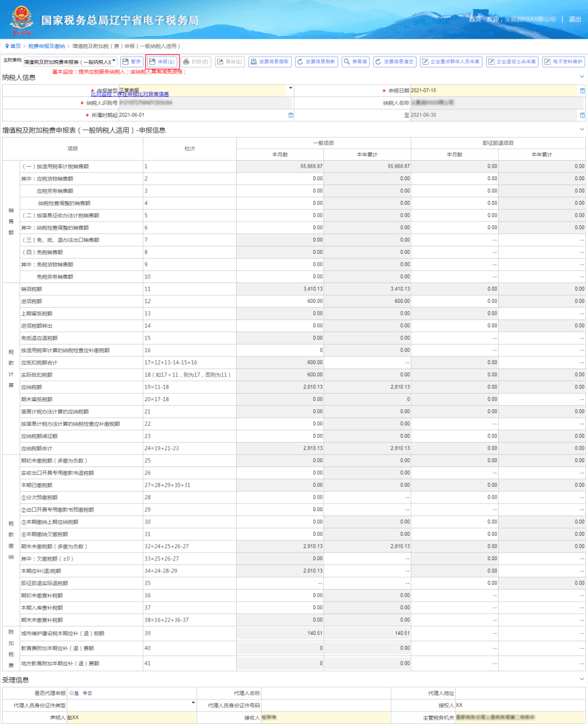Click the 授权人 input field

click(520, 705)
